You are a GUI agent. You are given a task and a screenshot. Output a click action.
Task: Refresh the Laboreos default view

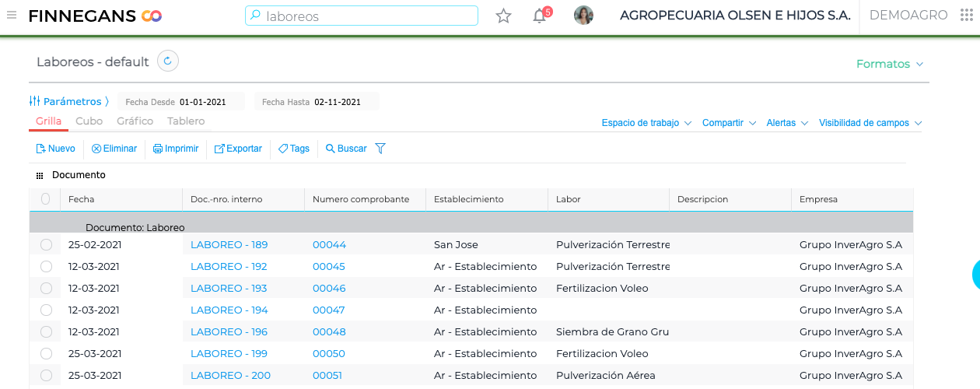(168, 61)
